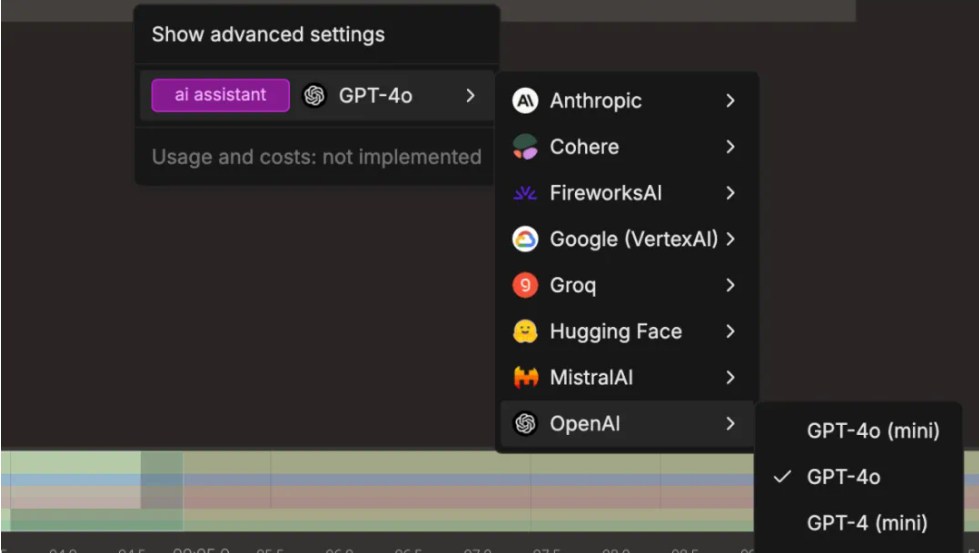Click the OpenAI logo in provider list

pos(525,424)
